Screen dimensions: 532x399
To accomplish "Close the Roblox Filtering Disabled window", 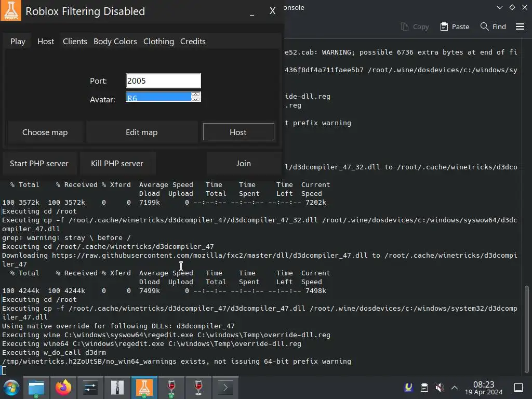I will point(272,11).
